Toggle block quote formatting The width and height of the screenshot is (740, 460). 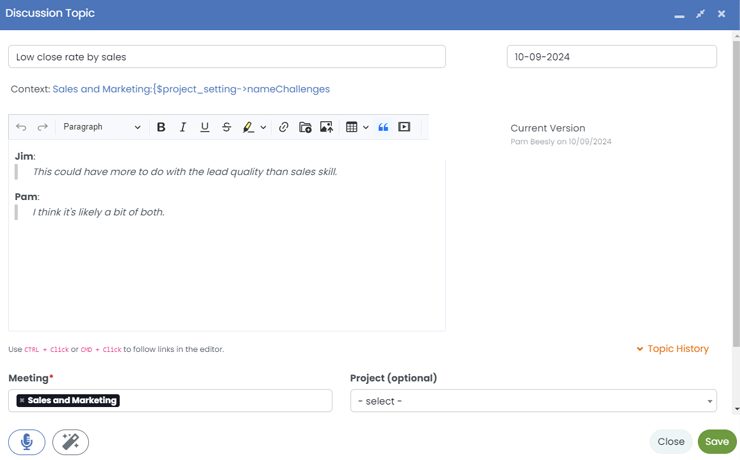(383, 127)
